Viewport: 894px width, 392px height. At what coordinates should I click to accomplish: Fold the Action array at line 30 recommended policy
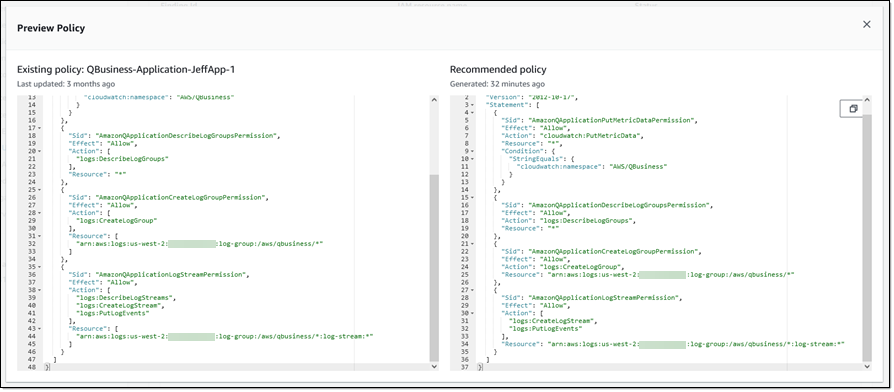(473, 313)
